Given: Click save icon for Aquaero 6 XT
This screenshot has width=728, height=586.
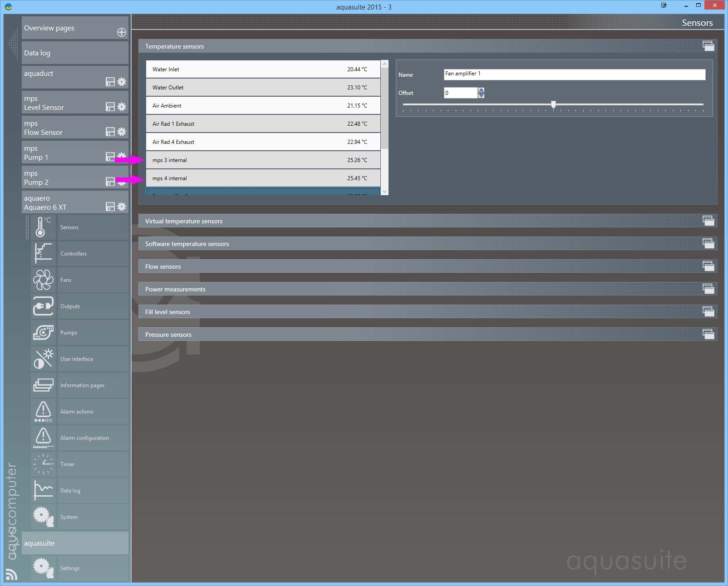Looking at the screenshot, I should click(110, 207).
